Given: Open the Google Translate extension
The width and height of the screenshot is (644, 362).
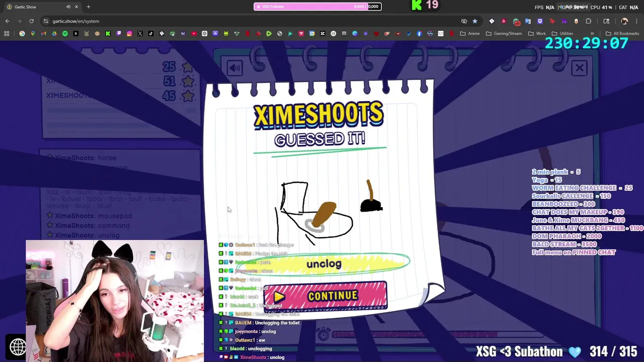Looking at the screenshot, I should (x=528, y=21).
